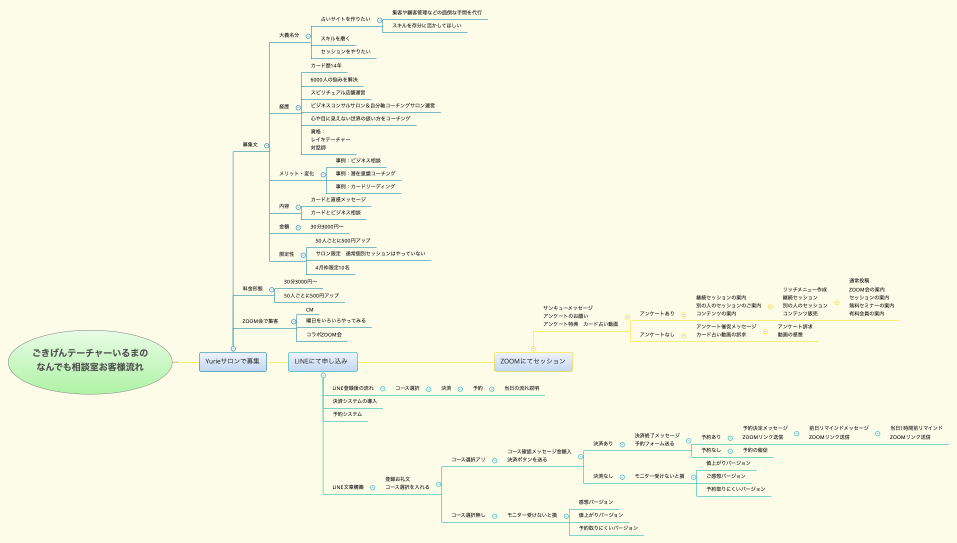Collapse the 'アンケートあり' branch toggle
This screenshot has height=543, width=957.
[682, 314]
